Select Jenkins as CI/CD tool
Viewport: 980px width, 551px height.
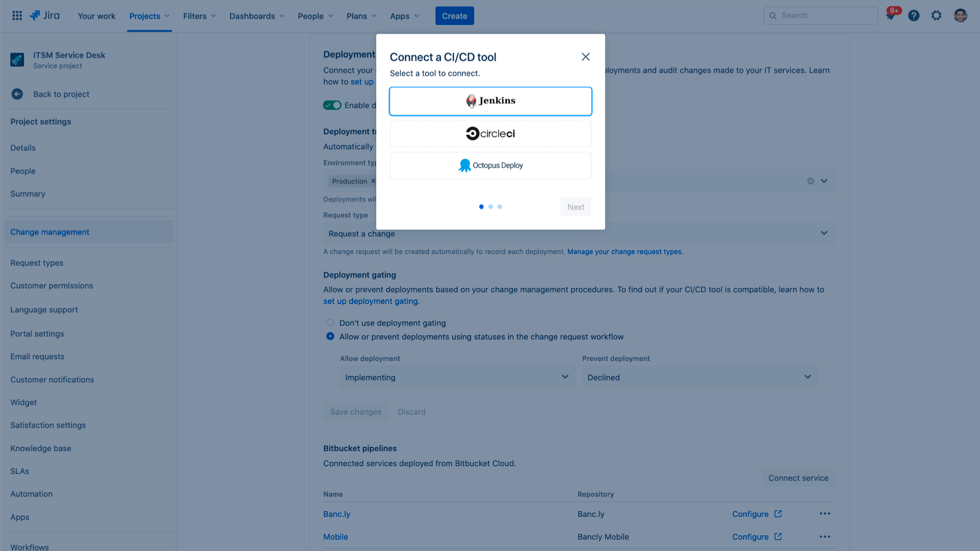click(x=491, y=101)
